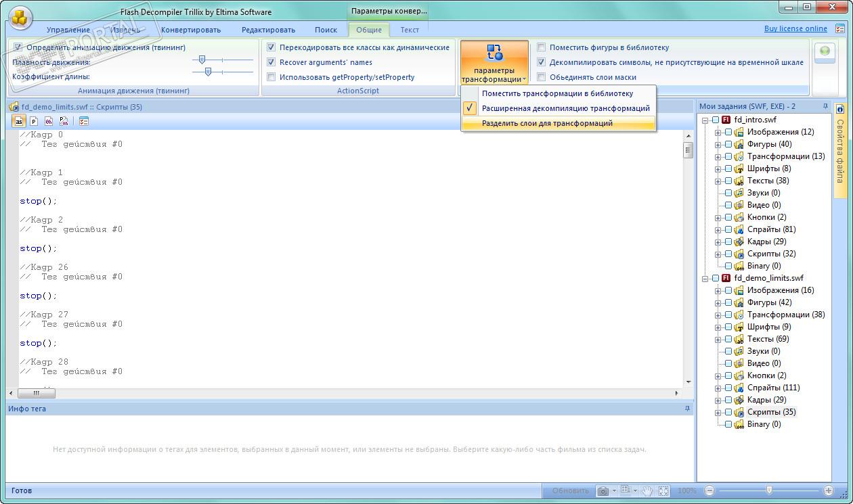This screenshot has width=853, height=504.
Task: Check the fd_intro.swf file checkbox
Action: coord(716,120)
